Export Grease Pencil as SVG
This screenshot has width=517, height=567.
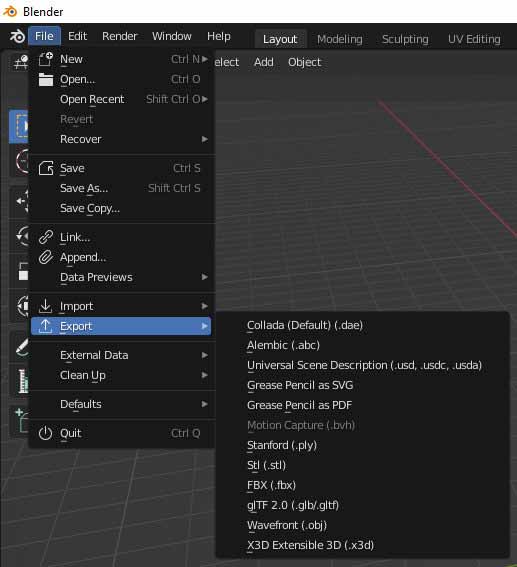363,385
